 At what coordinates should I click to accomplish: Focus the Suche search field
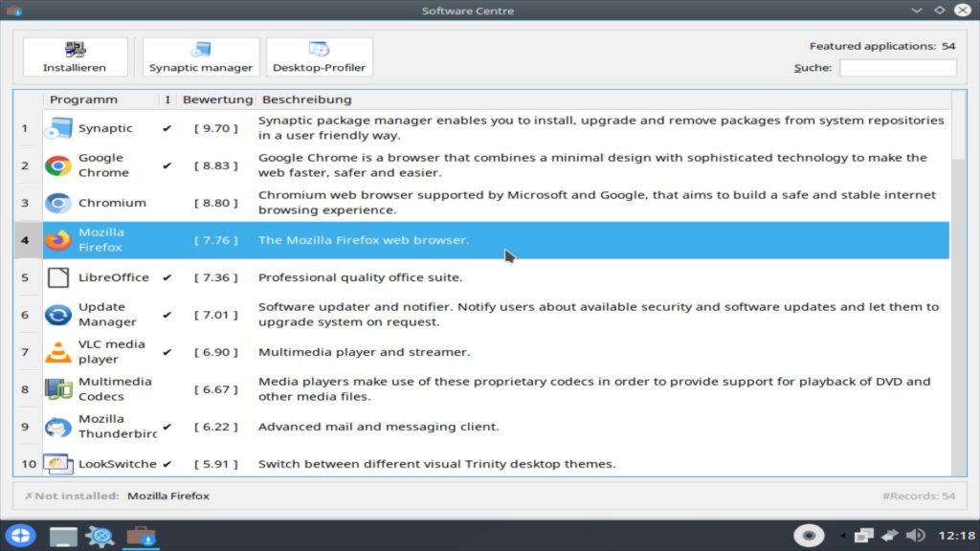click(898, 68)
